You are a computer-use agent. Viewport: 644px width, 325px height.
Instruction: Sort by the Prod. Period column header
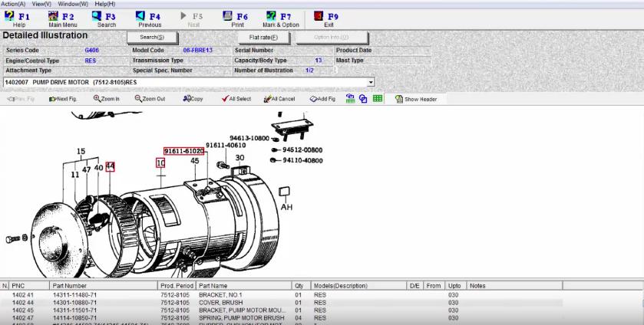click(177, 286)
